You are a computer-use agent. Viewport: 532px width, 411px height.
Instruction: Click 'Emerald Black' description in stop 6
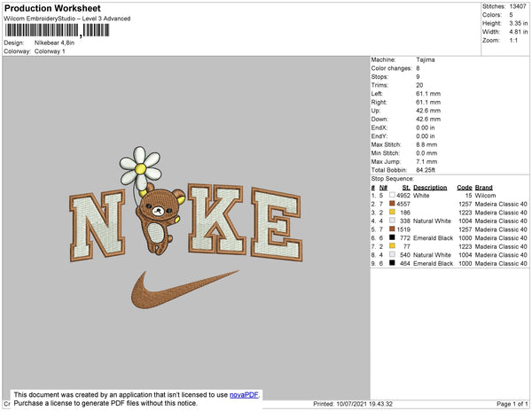coord(433,238)
